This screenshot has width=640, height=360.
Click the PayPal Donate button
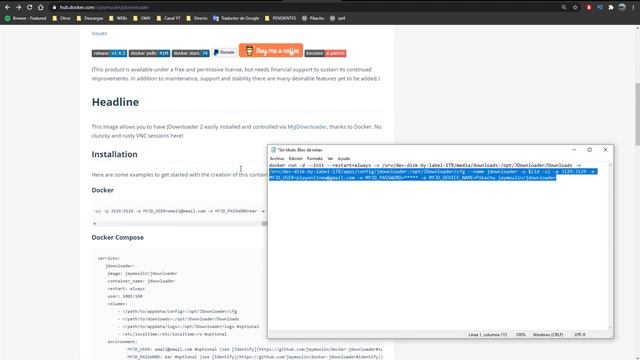tap(224, 53)
